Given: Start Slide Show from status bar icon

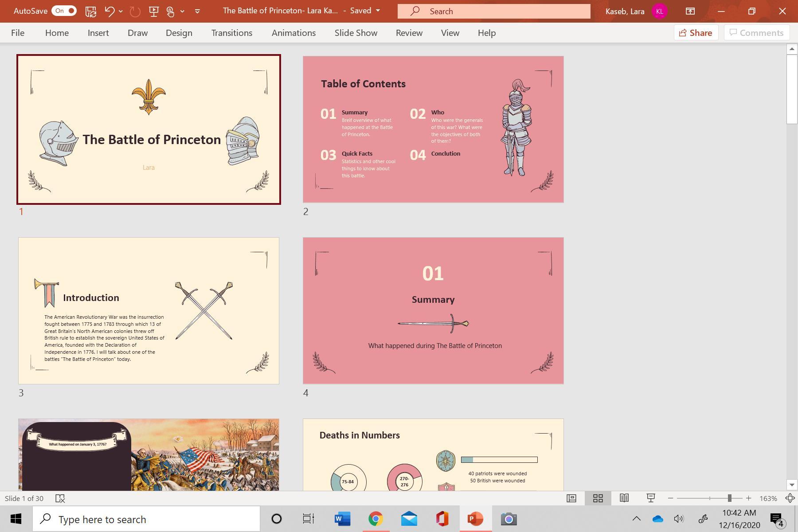Looking at the screenshot, I should coord(650,498).
